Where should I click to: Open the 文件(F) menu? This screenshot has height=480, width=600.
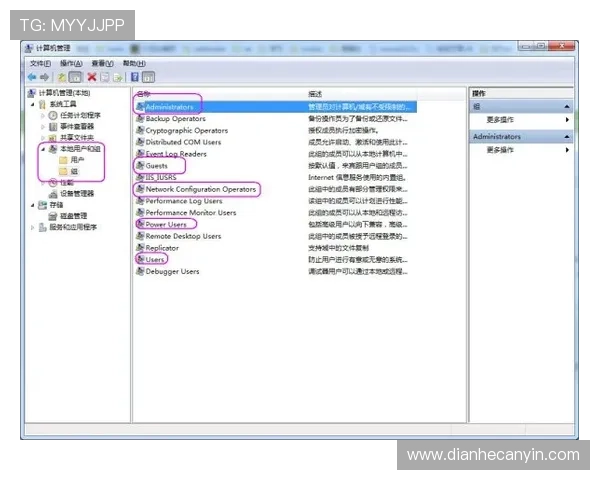[x=40, y=64]
